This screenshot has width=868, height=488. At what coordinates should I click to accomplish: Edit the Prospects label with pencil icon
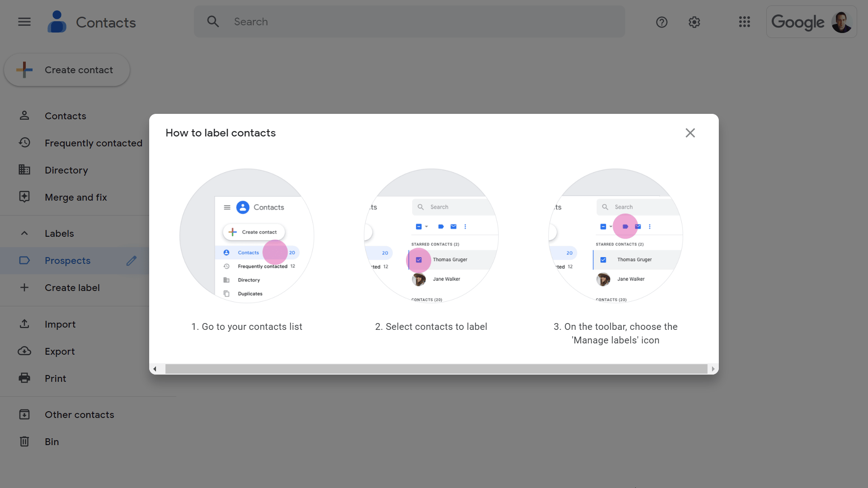pos(132,261)
